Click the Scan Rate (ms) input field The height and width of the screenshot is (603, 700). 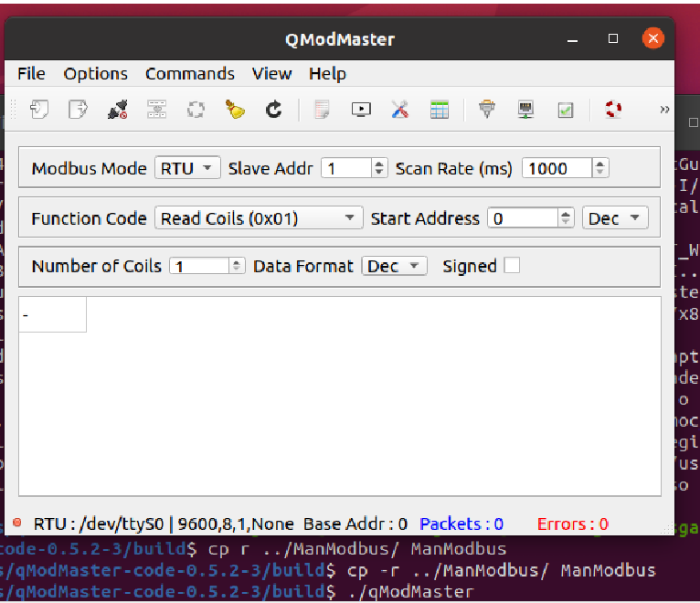[557, 168]
